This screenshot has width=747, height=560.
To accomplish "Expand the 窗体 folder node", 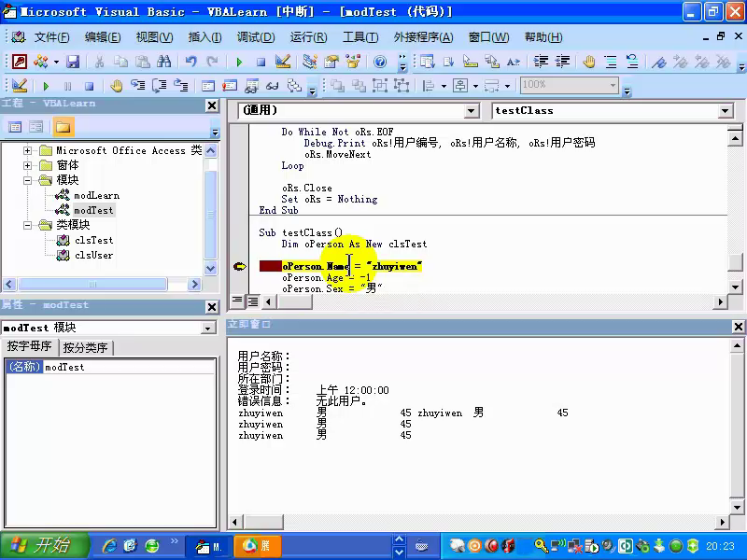I will pos(28,166).
